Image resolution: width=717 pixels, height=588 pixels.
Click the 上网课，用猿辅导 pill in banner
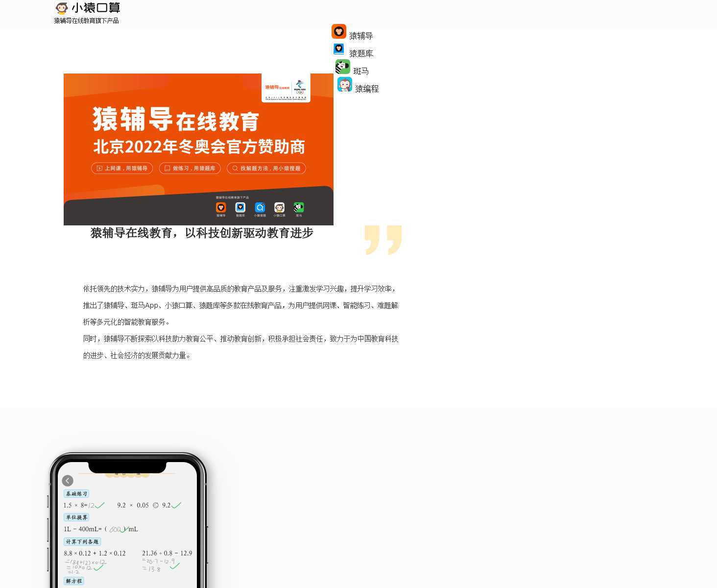tap(122, 168)
